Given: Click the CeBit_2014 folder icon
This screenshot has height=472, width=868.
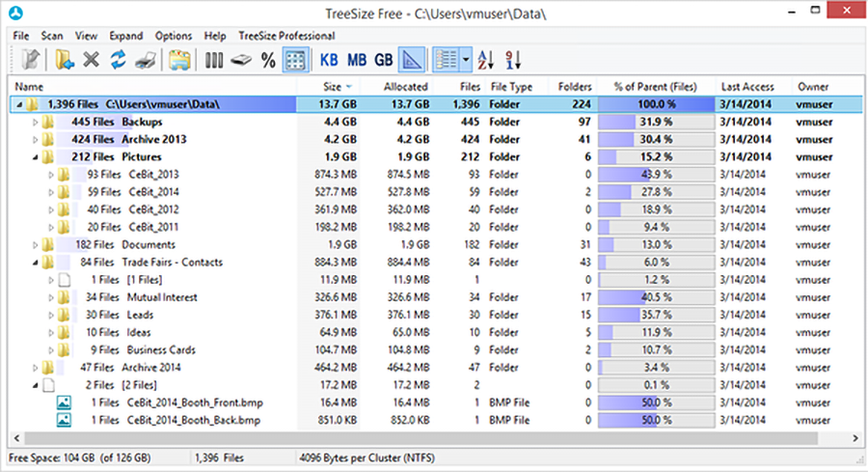Looking at the screenshot, I should pos(64,192).
